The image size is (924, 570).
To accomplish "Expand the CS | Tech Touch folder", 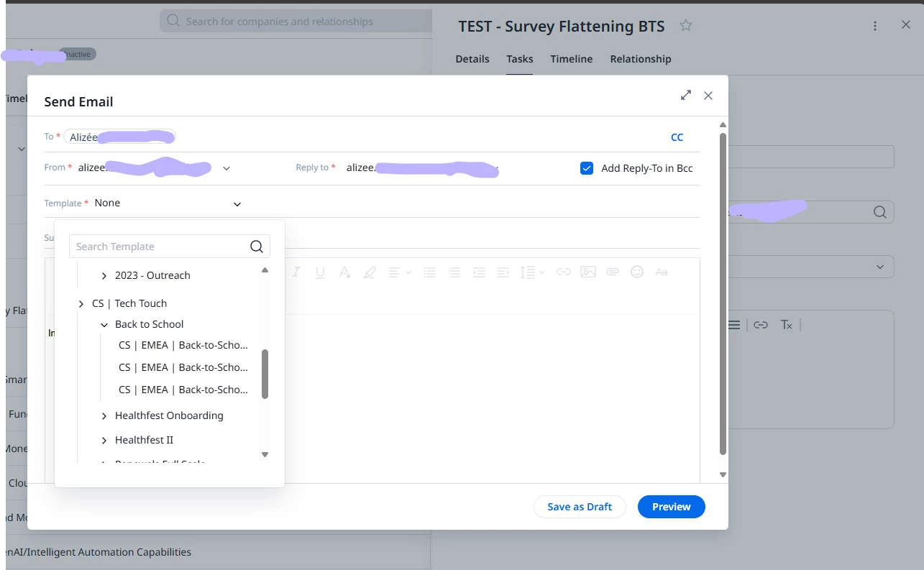I will pos(81,304).
